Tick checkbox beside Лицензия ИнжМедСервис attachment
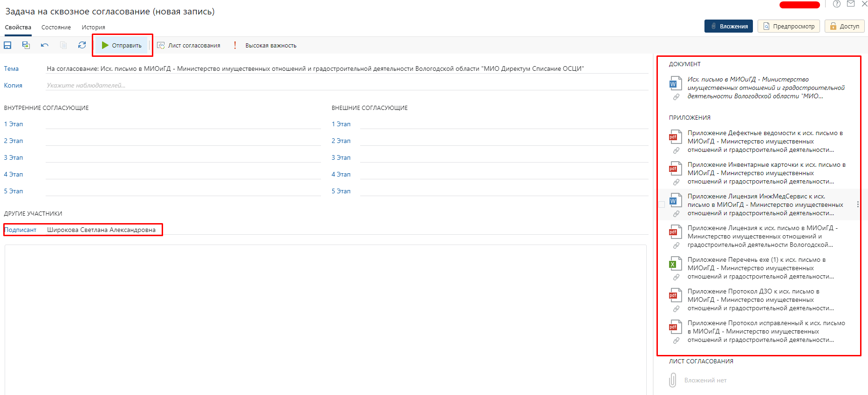This screenshot has height=395, width=868. (662, 204)
